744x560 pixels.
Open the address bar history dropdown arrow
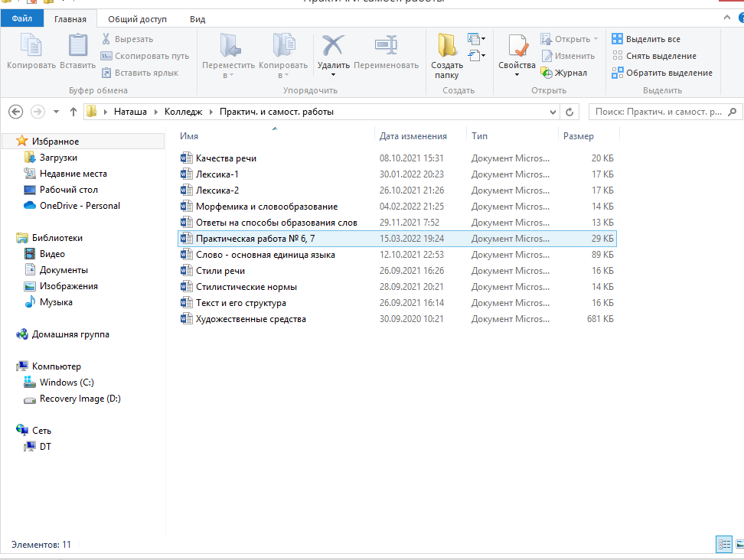point(554,112)
